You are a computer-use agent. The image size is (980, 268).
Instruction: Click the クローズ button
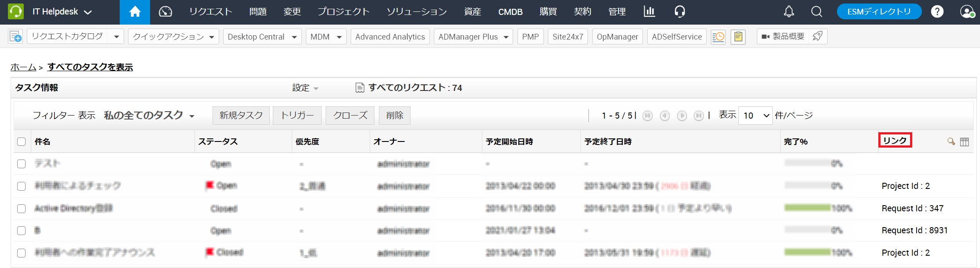(350, 116)
